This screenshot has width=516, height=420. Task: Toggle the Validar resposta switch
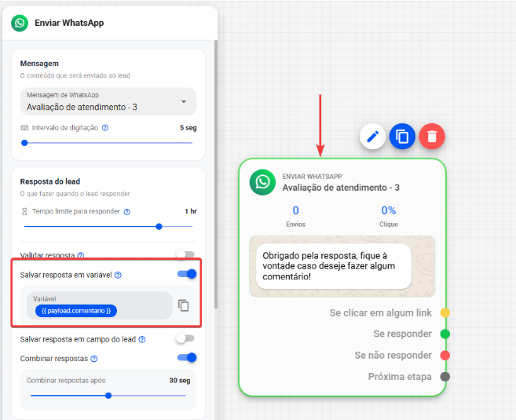point(185,254)
